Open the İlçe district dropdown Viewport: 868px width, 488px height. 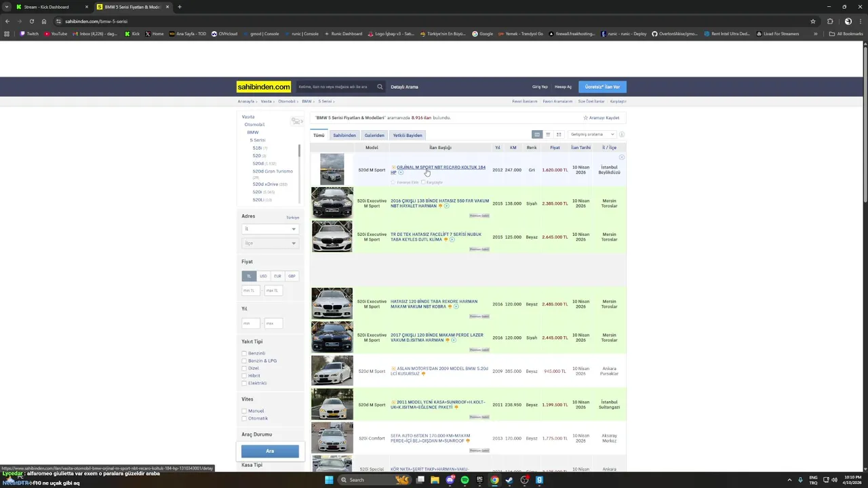[x=270, y=243]
